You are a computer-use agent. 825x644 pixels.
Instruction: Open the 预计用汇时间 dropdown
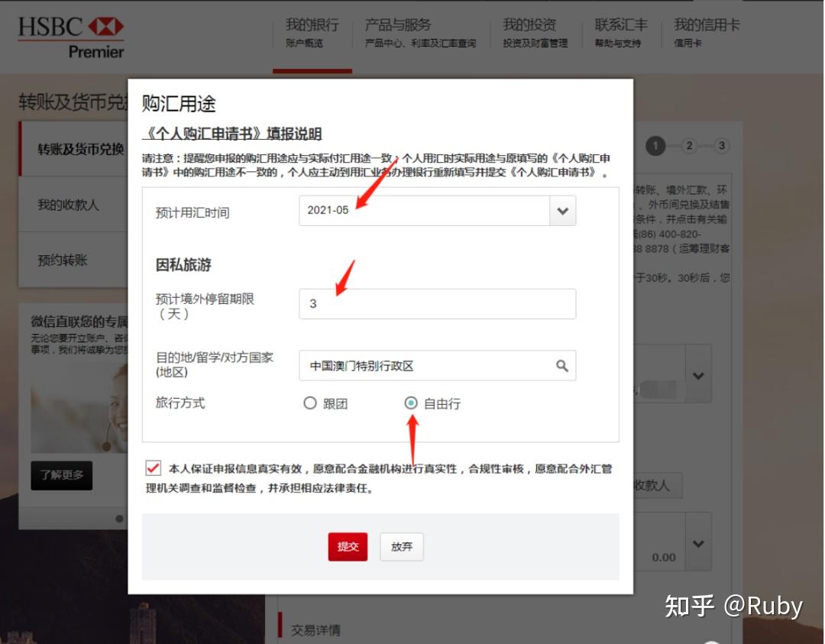[562, 212]
